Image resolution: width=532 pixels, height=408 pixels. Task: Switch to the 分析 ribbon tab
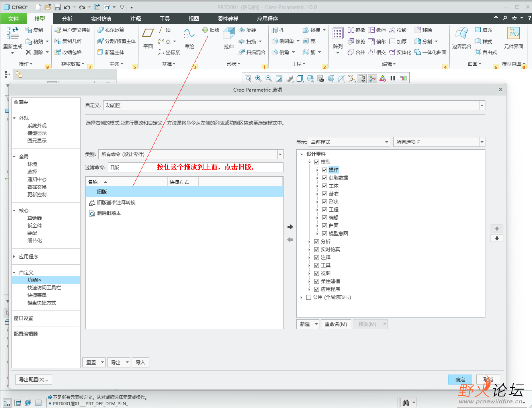[67, 19]
